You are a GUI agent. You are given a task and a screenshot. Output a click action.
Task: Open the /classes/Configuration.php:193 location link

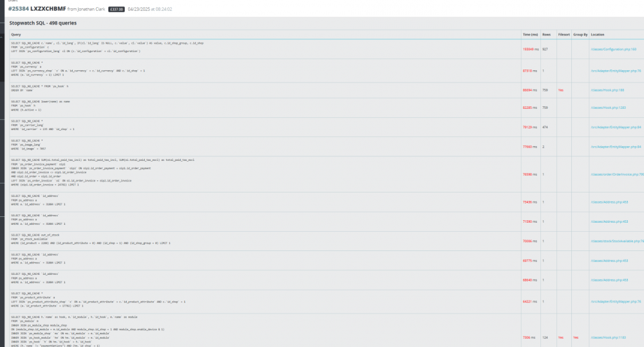(x=613, y=50)
